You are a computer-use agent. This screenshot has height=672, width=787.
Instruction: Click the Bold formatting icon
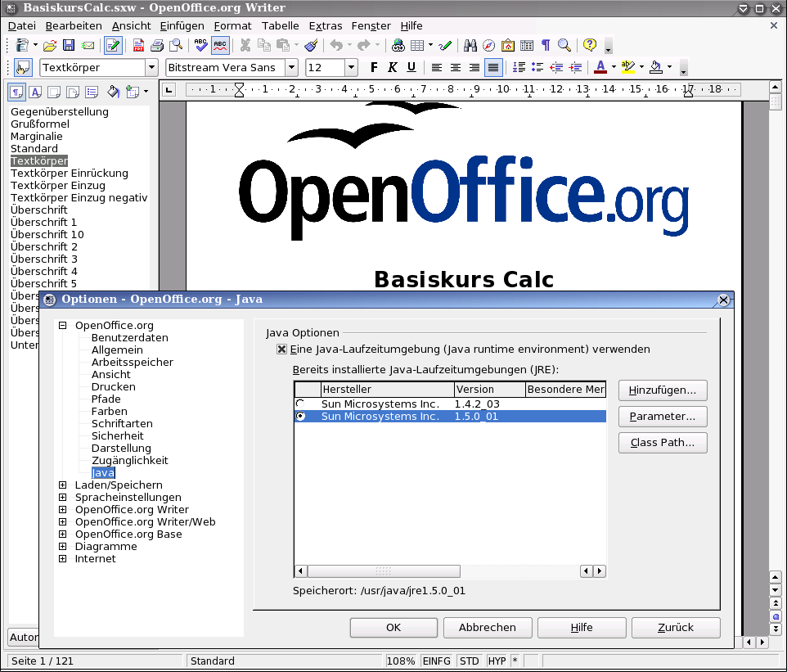pyautogui.click(x=375, y=67)
